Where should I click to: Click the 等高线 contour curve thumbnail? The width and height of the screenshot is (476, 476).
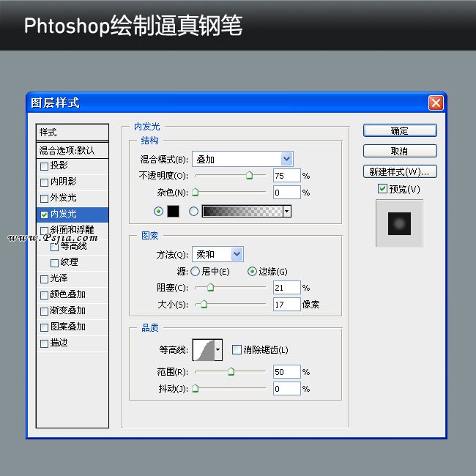point(204,350)
